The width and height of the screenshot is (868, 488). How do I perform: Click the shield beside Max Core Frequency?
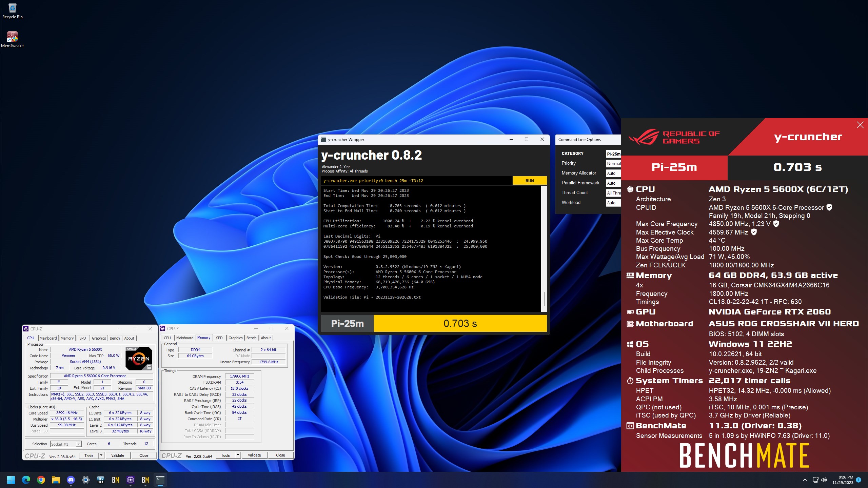pos(776,224)
